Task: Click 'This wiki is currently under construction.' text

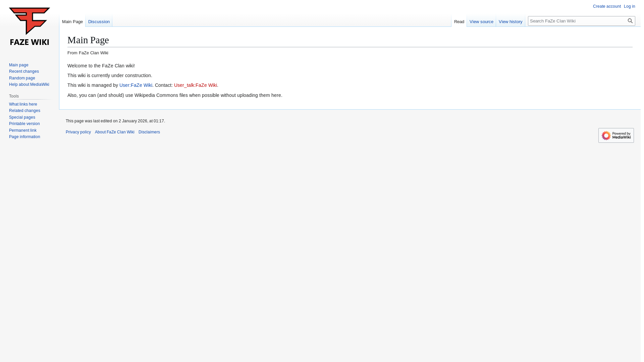Action: (110, 75)
